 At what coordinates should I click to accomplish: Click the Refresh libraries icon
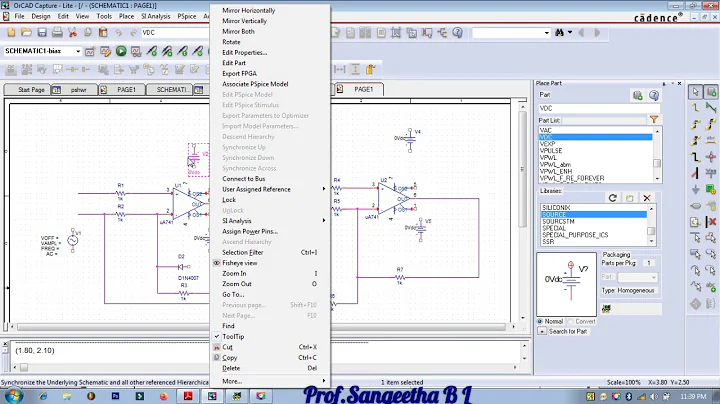(613, 198)
